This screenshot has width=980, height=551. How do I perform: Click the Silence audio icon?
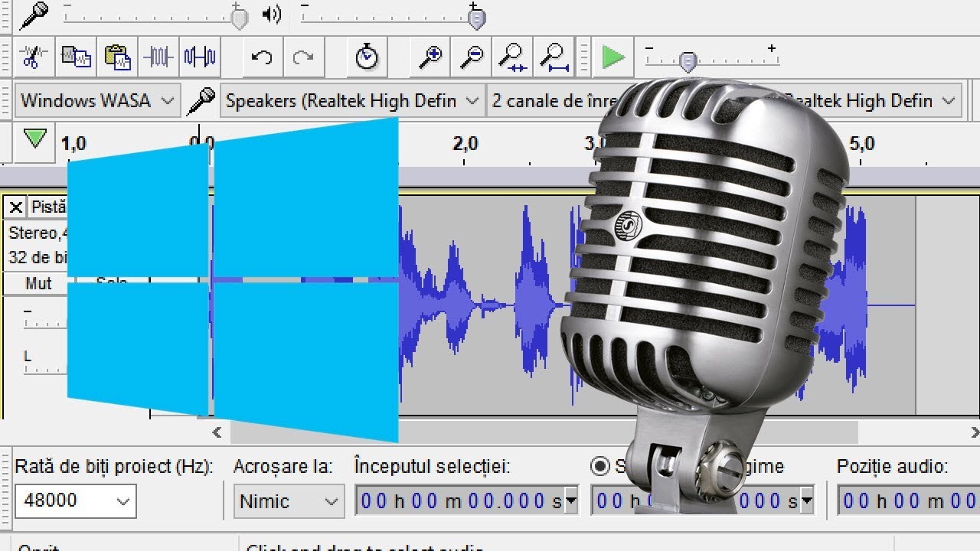(x=200, y=57)
